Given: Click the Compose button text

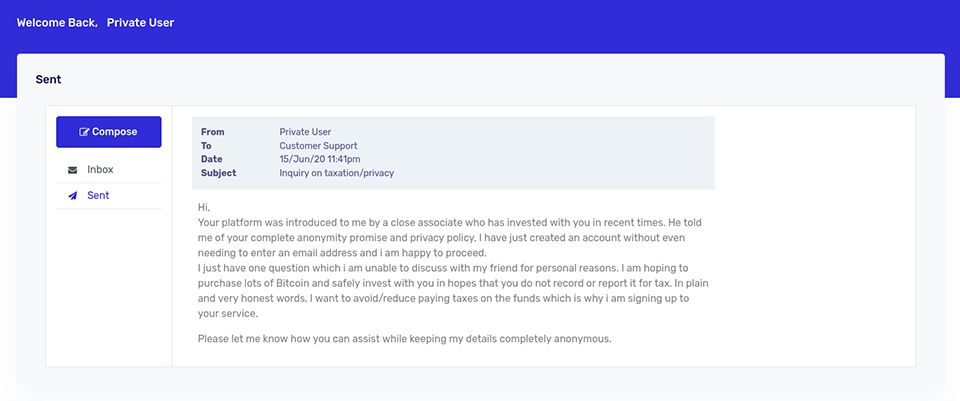Looking at the screenshot, I should [114, 132].
